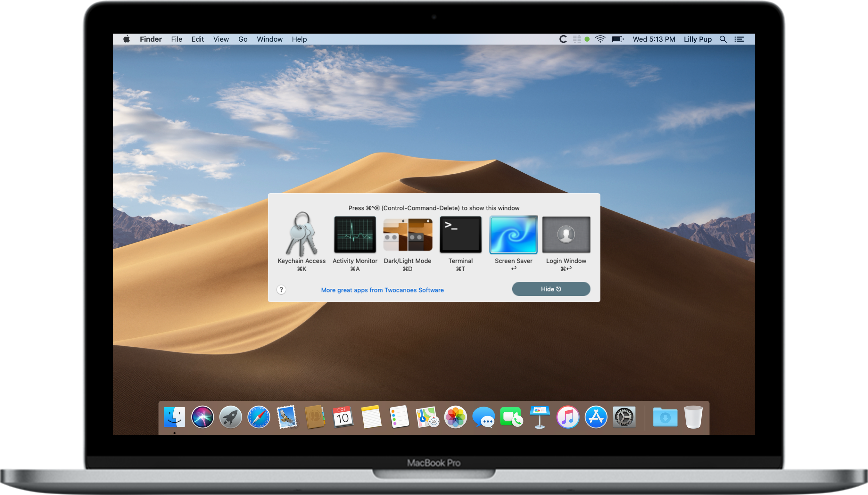Open Keynote in the Dock
This screenshot has height=495, width=868.
(x=540, y=417)
